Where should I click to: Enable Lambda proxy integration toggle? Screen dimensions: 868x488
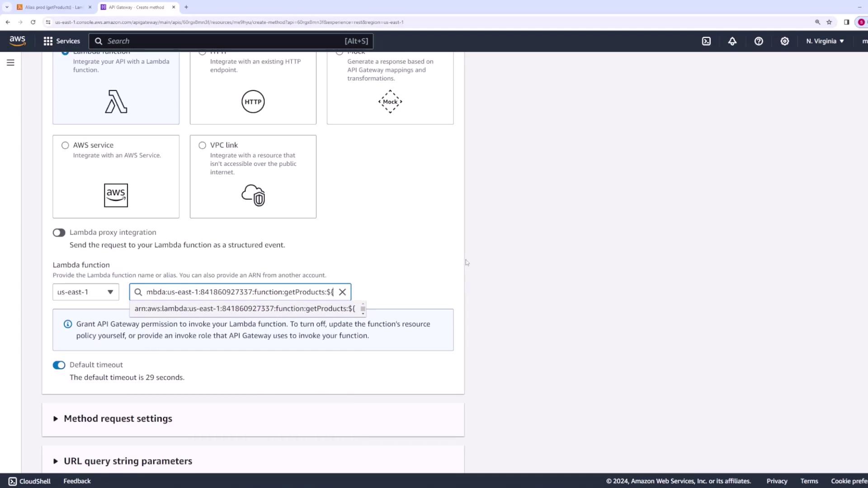point(59,233)
